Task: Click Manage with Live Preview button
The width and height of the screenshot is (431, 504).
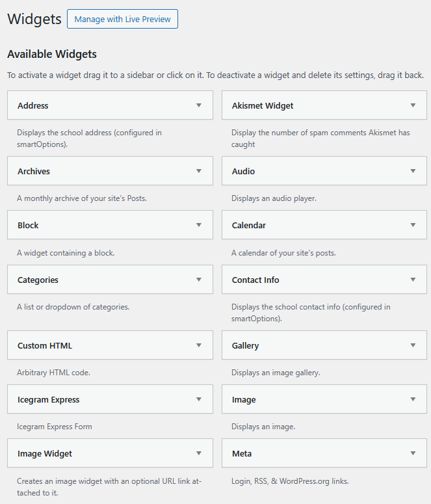Action: point(122,19)
